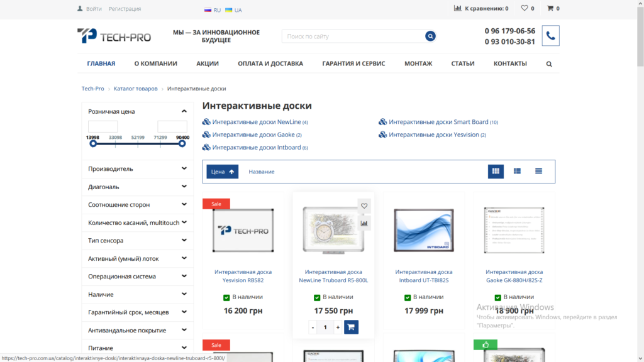
Task: Expand the Количество касаний, multitouch filter
Action: 184,222
